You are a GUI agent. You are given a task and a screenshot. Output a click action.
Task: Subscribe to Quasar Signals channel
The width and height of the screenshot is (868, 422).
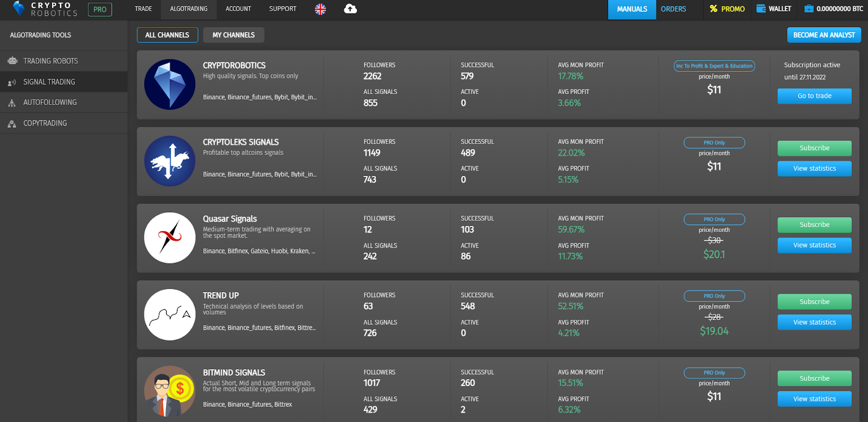point(814,225)
